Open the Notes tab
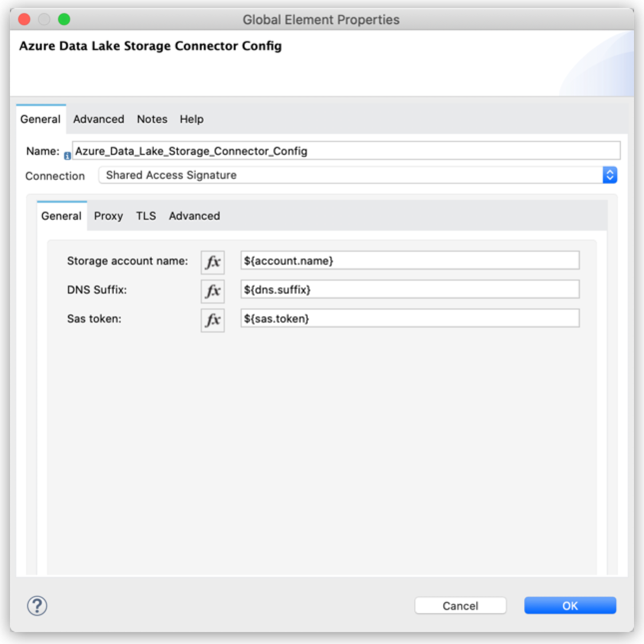644x644 pixels. click(152, 119)
